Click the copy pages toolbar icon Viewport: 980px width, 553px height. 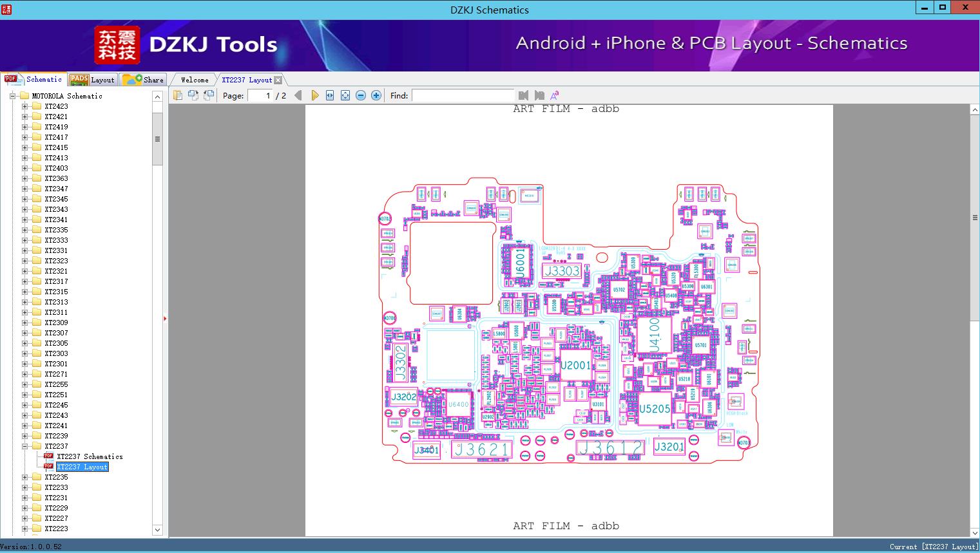(x=178, y=95)
